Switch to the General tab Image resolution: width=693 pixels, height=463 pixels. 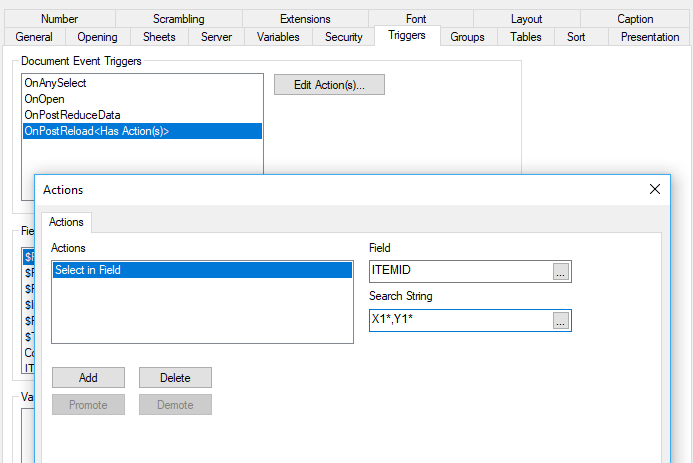34,37
